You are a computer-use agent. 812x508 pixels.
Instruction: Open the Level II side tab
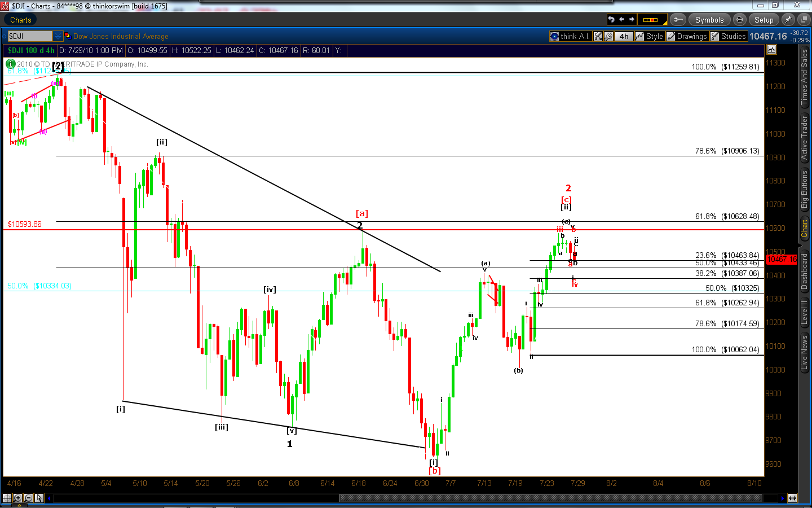tap(805, 312)
